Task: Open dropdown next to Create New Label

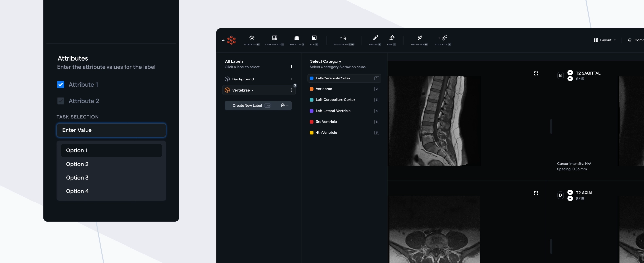Action: [285, 106]
